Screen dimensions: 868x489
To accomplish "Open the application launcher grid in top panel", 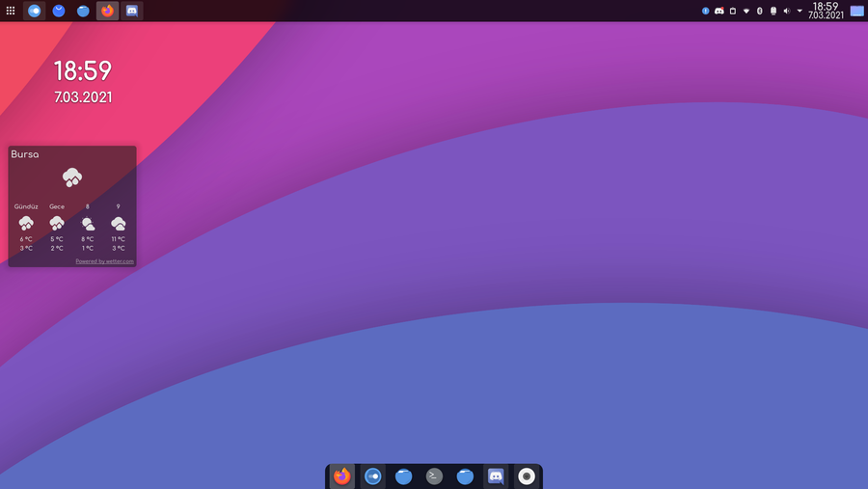I will (11, 11).
